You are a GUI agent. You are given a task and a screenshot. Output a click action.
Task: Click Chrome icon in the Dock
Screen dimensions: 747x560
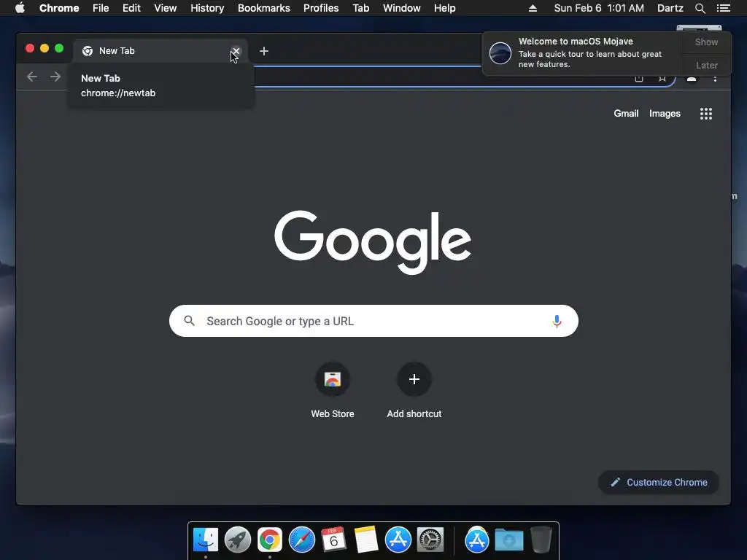click(x=270, y=540)
